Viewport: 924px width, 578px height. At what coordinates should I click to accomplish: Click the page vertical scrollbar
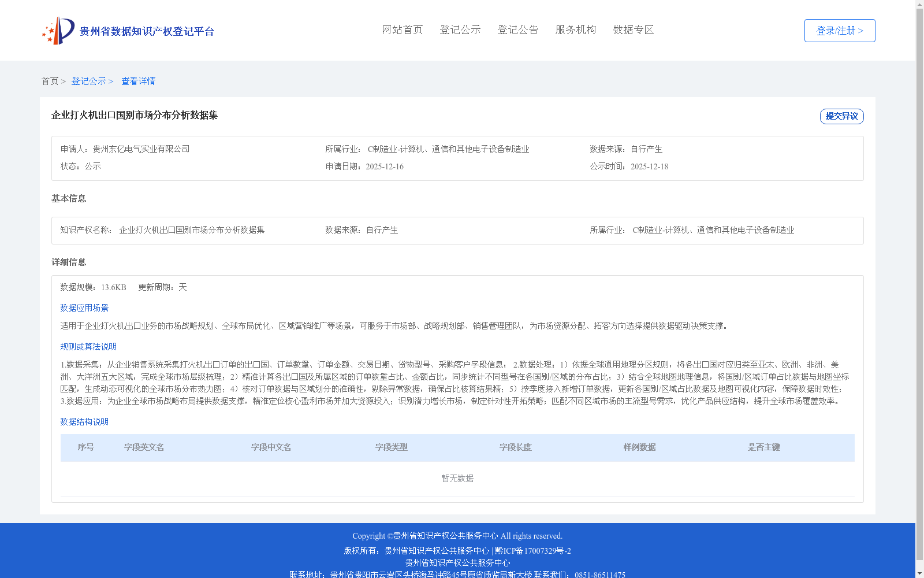pyautogui.click(x=919, y=283)
